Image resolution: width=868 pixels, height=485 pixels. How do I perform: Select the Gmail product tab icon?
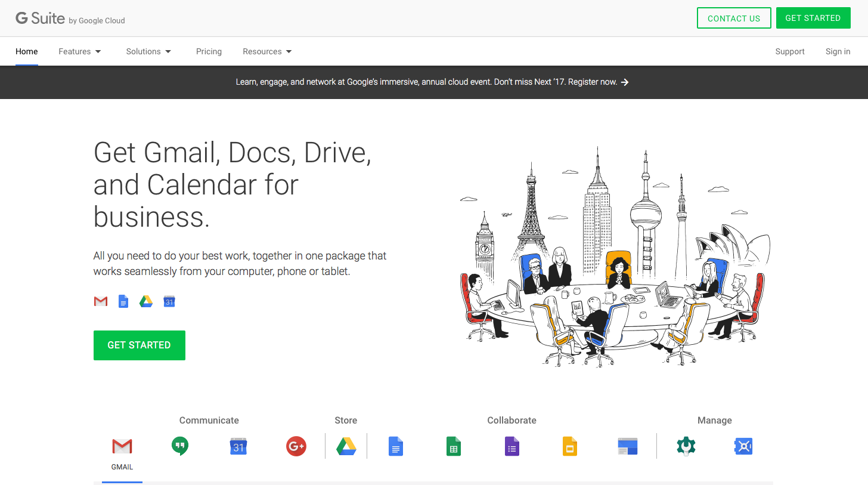tap(122, 446)
